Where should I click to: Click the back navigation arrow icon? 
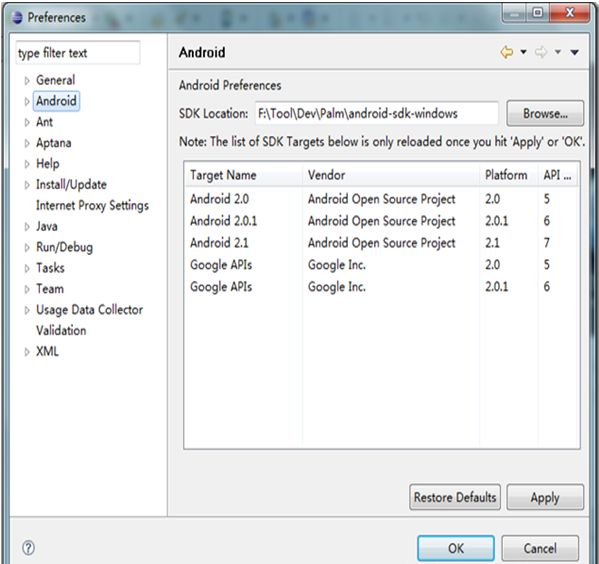(507, 52)
